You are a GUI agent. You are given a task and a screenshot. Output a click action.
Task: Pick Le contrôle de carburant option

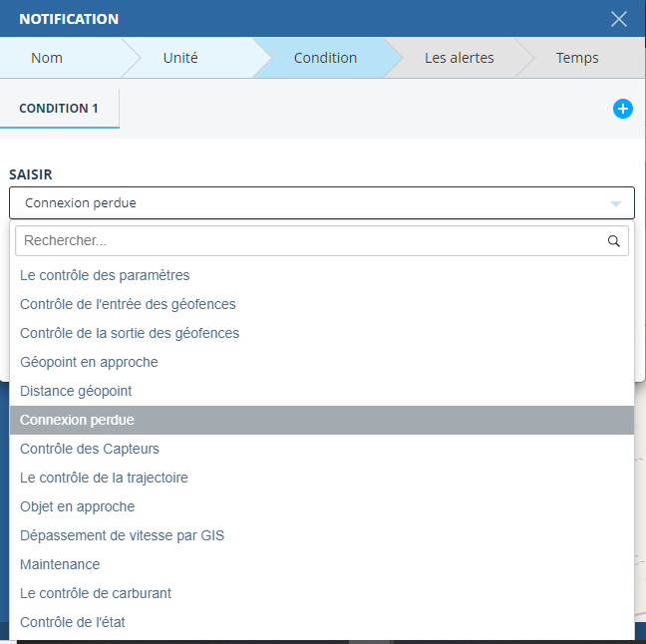(96, 593)
